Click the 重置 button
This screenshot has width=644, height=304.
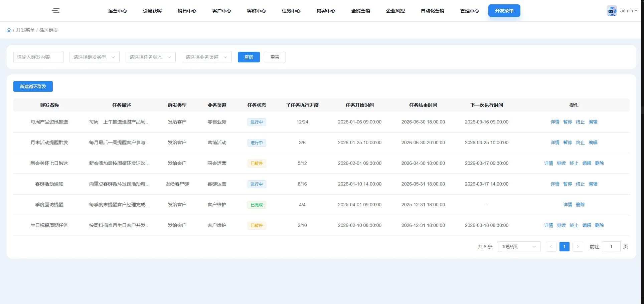coord(275,57)
